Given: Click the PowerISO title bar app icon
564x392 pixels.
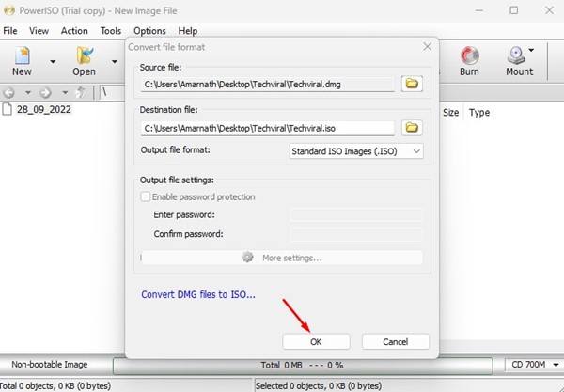Looking at the screenshot, I should (x=9, y=10).
